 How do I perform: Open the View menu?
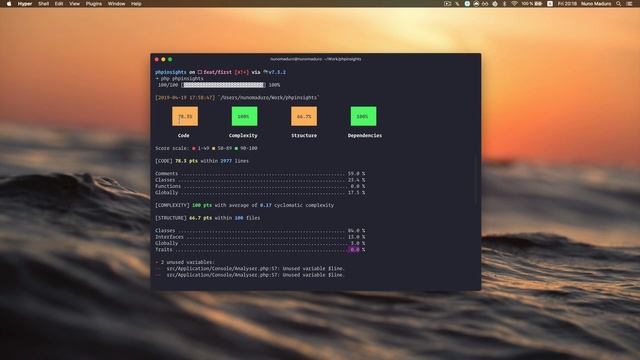pyautogui.click(x=74, y=4)
